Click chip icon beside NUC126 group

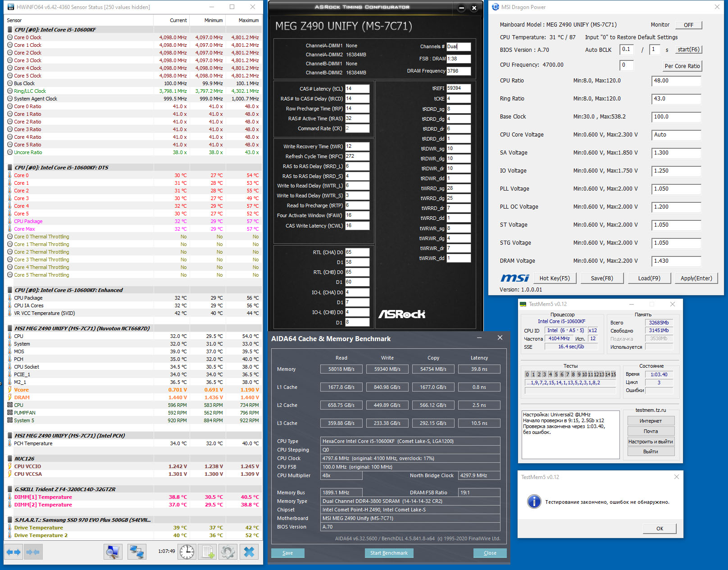[x=10, y=459]
